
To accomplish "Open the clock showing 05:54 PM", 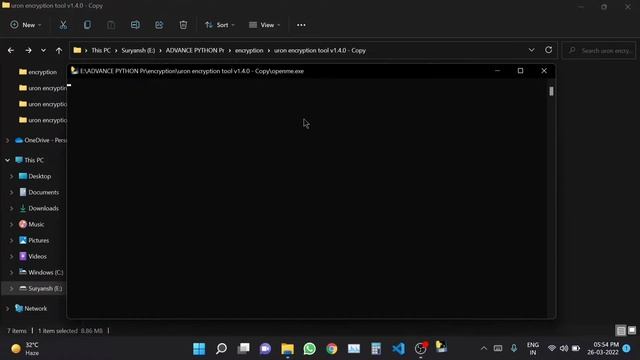I will coord(603,349).
